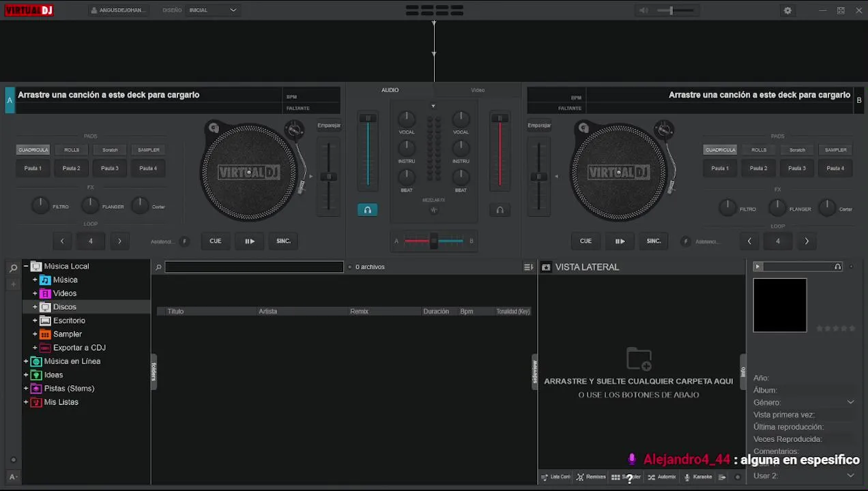Open the file list options menu icon
This screenshot has width=868, height=491.
point(528,267)
